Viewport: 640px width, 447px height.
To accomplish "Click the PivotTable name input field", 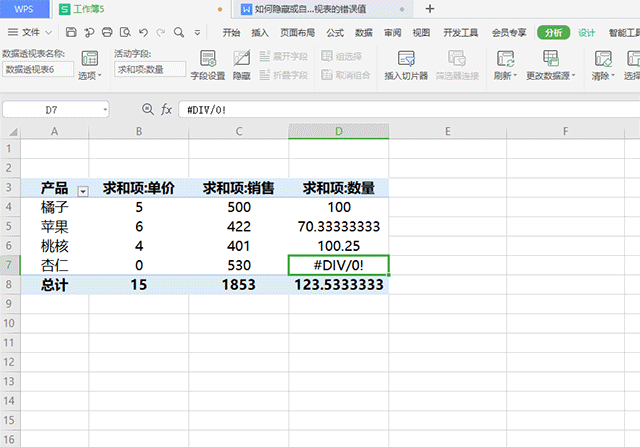I will pos(37,70).
